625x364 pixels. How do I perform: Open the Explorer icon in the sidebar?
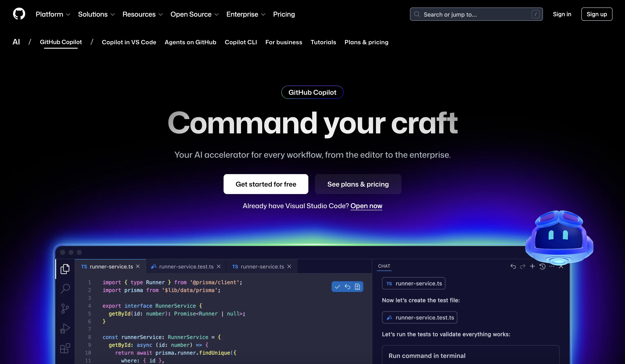pyautogui.click(x=65, y=269)
